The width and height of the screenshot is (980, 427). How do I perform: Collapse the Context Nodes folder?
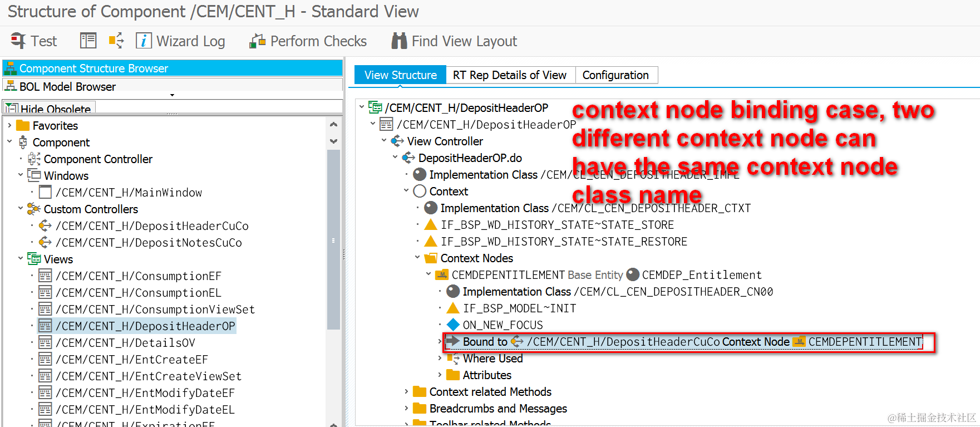[417, 258]
